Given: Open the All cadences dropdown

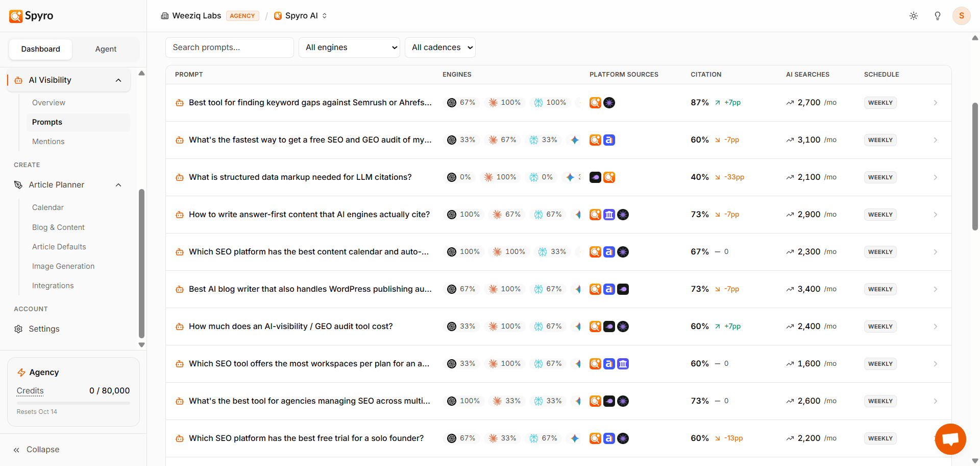Looking at the screenshot, I should pyautogui.click(x=440, y=48).
